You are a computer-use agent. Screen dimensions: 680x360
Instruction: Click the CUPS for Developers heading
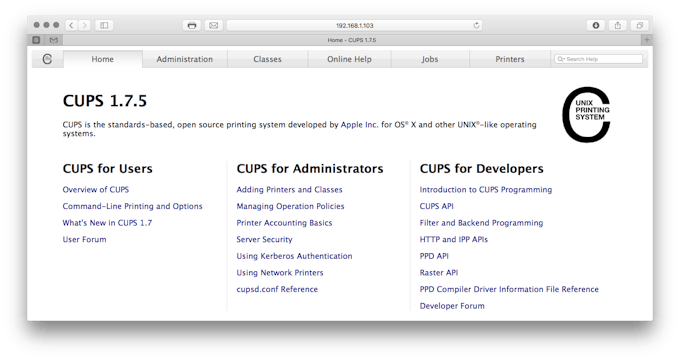(481, 168)
